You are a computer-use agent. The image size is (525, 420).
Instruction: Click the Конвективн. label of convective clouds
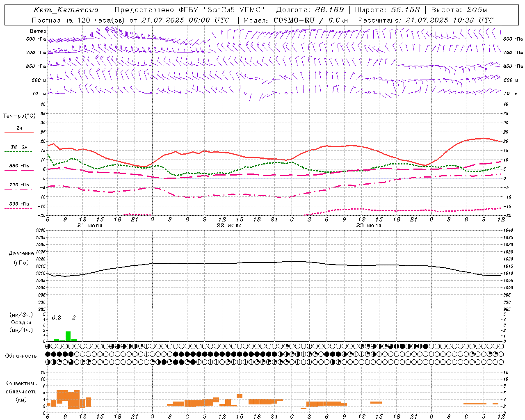tap(21, 383)
